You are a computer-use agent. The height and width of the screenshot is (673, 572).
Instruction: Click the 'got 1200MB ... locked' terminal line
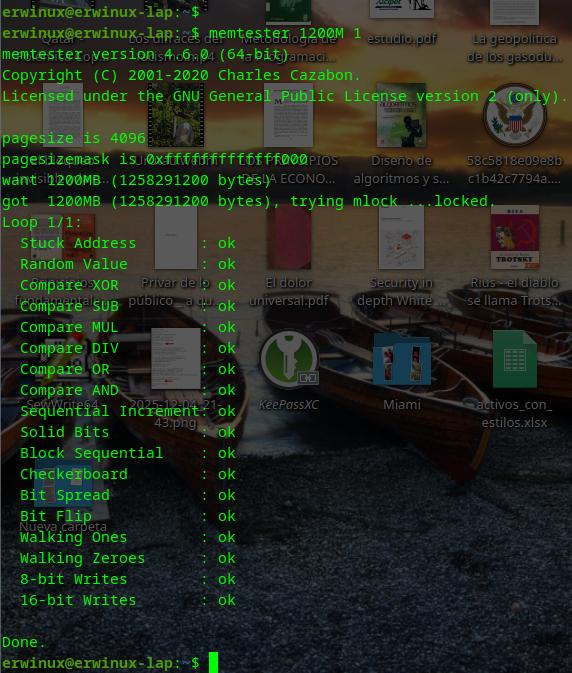coord(249,201)
